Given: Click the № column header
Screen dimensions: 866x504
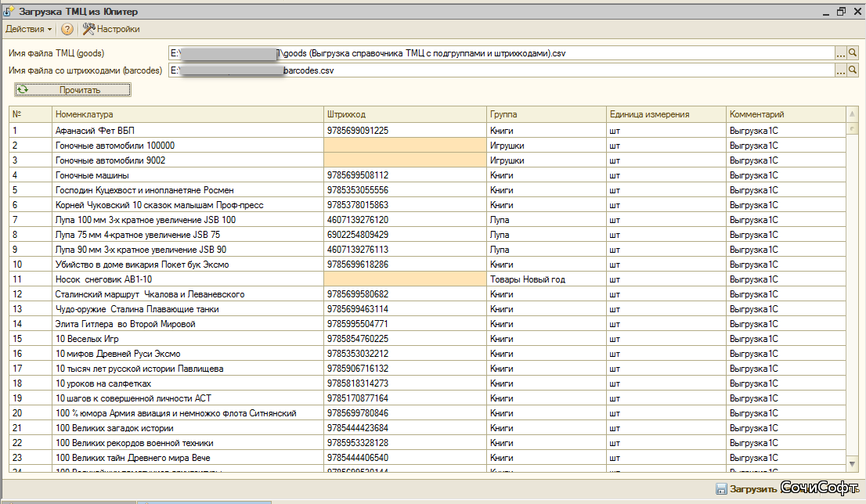Looking at the screenshot, I should click(x=31, y=114).
